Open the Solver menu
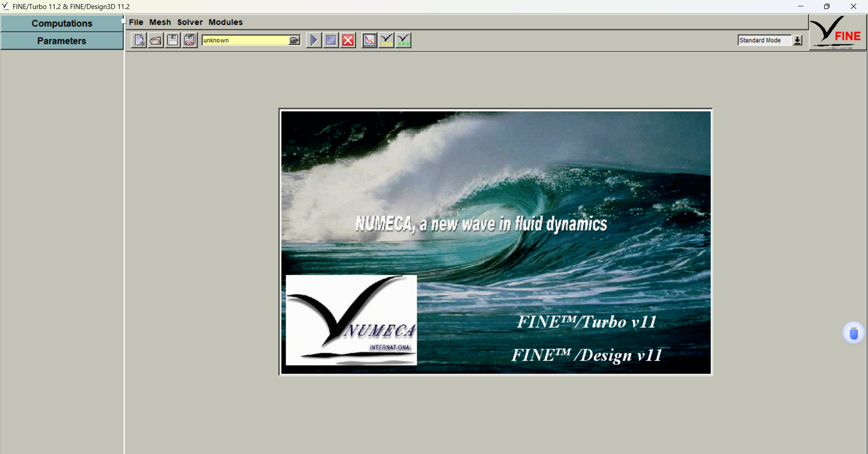The image size is (868, 454). coord(189,22)
